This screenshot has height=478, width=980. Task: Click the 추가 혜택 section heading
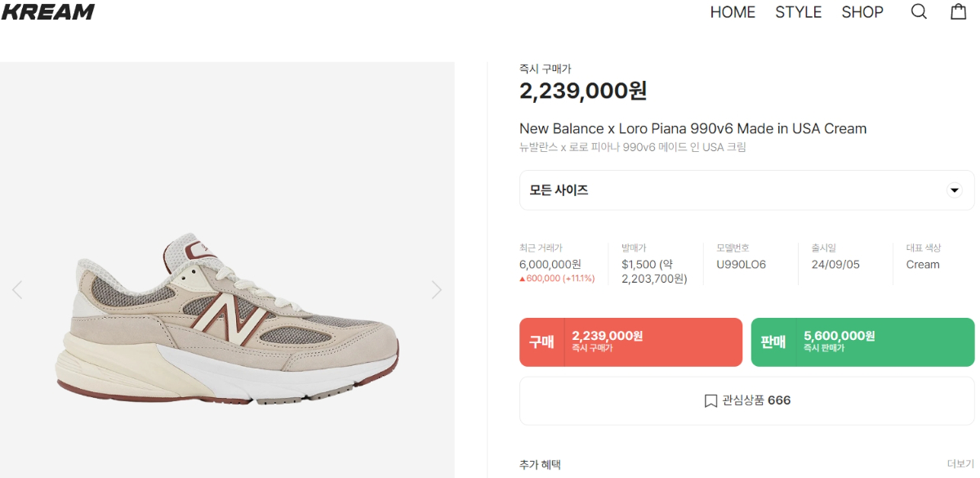[x=540, y=465]
